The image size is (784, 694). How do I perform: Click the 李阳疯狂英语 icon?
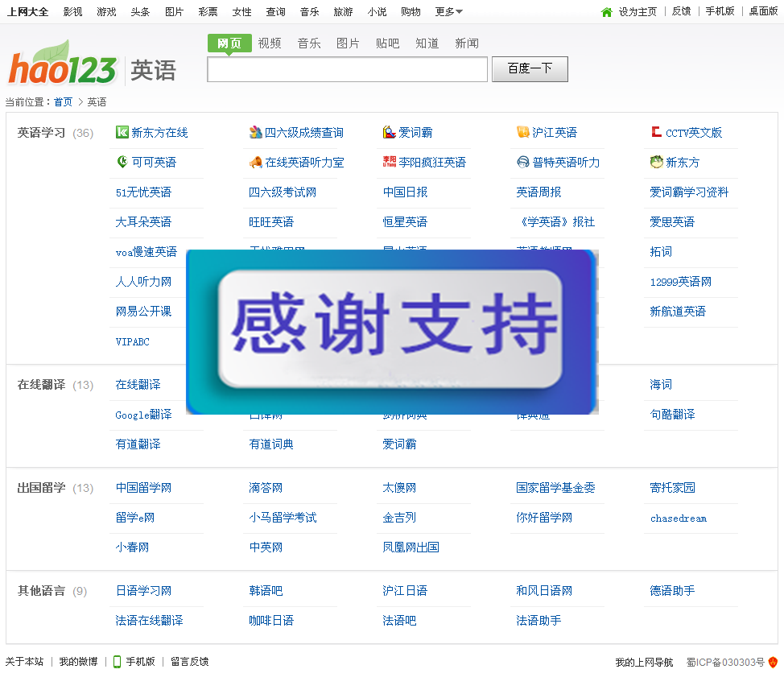point(389,162)
